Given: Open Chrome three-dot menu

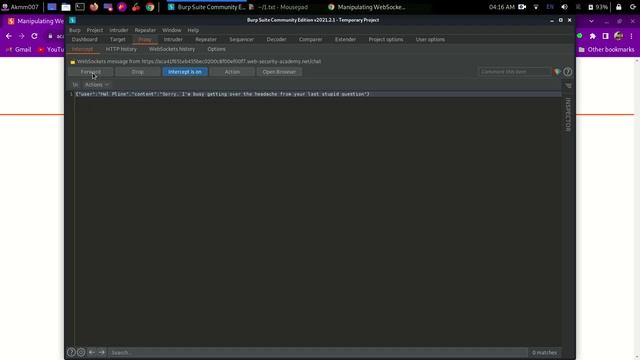Looking at the screenshot, I should pos(631,36).
